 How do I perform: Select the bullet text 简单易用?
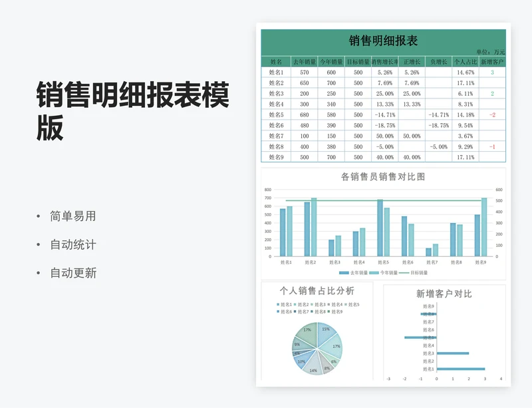(x=73, y=216)
